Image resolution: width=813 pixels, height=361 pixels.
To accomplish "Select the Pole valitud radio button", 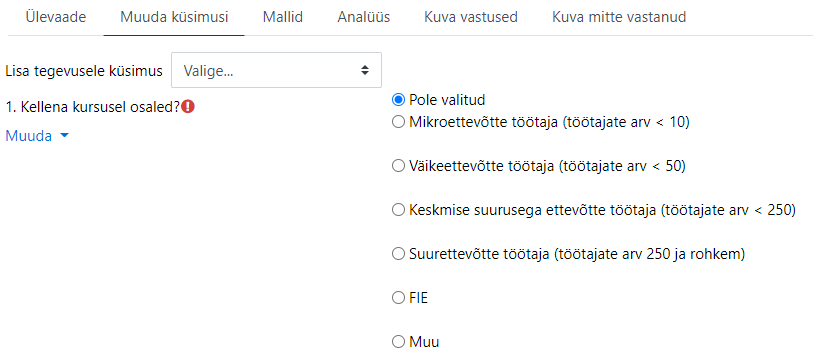I will tap(398, 100).
